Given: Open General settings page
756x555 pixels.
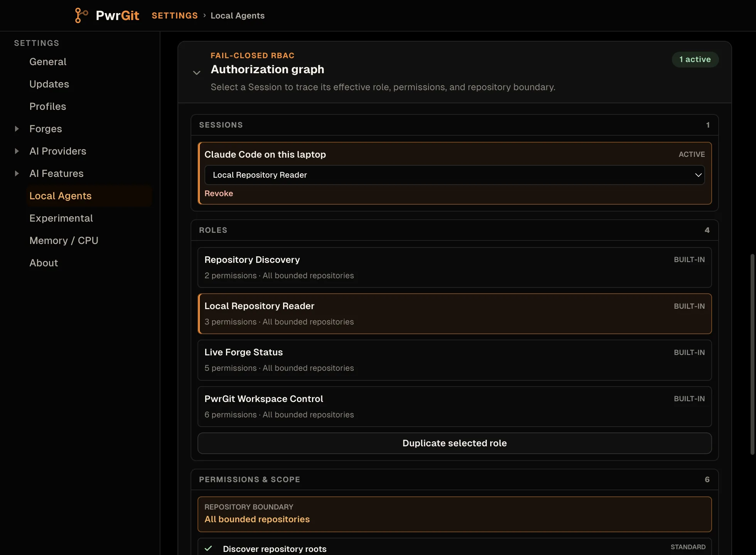Looking at the screenshot, I should [x=48, y=62].
